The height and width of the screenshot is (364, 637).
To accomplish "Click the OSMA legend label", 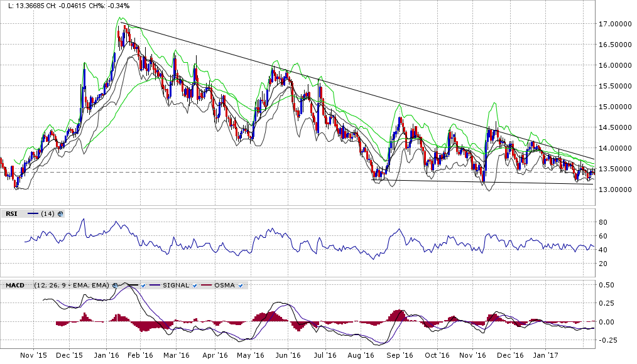I will coord(225,286).
